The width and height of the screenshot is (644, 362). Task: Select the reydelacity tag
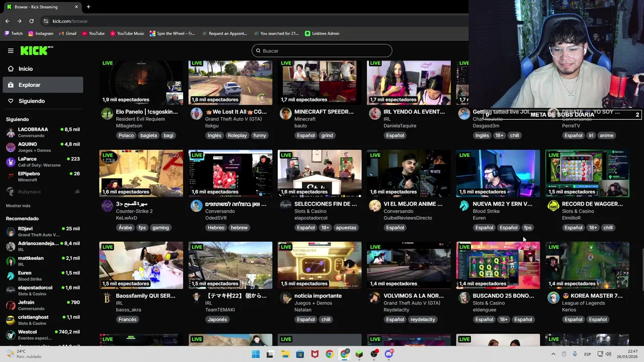point(423,320)
